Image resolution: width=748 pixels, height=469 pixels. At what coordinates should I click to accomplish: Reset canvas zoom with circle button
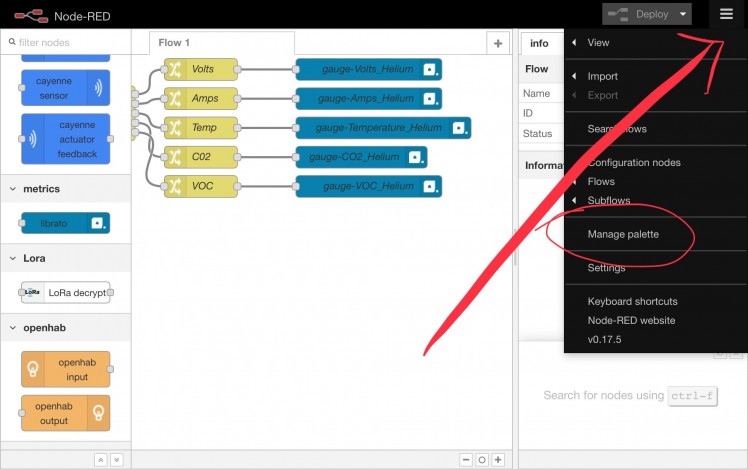pos(482,459)
